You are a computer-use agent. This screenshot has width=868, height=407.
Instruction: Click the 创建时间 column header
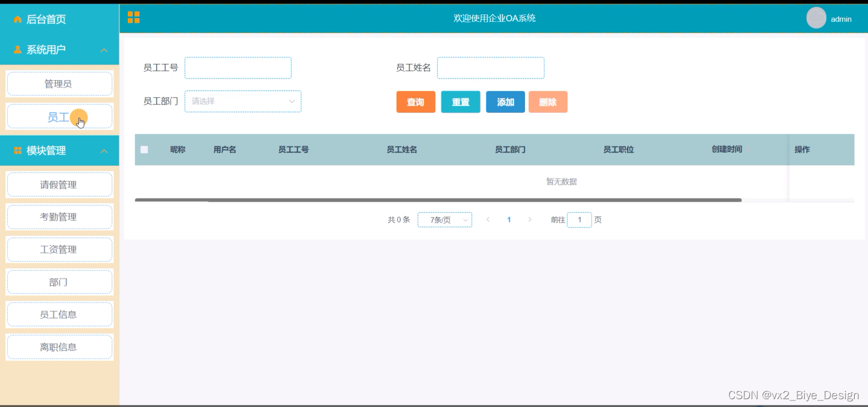click(x=727, y=150)
